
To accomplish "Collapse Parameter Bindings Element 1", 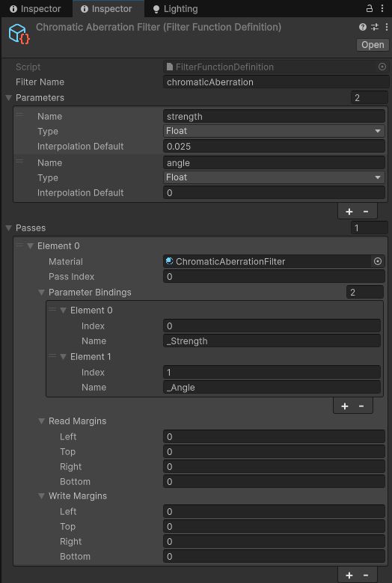I will tap(63, 356).
